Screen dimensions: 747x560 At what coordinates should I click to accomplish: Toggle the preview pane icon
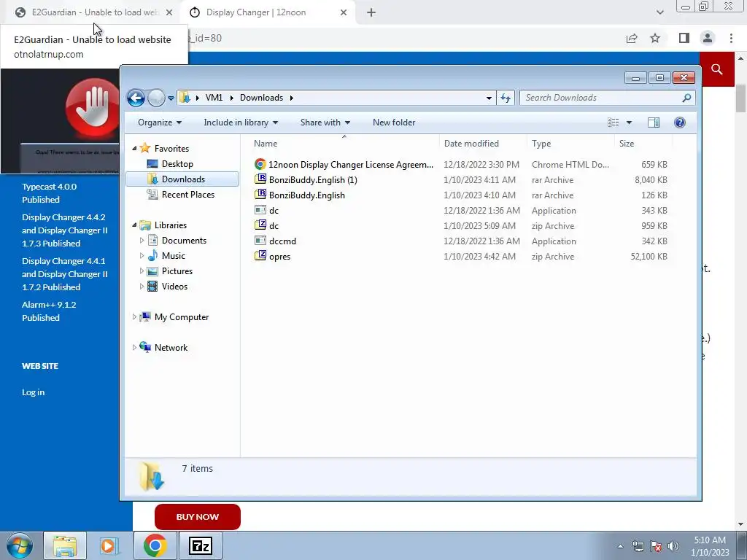(x=654, y=122)
